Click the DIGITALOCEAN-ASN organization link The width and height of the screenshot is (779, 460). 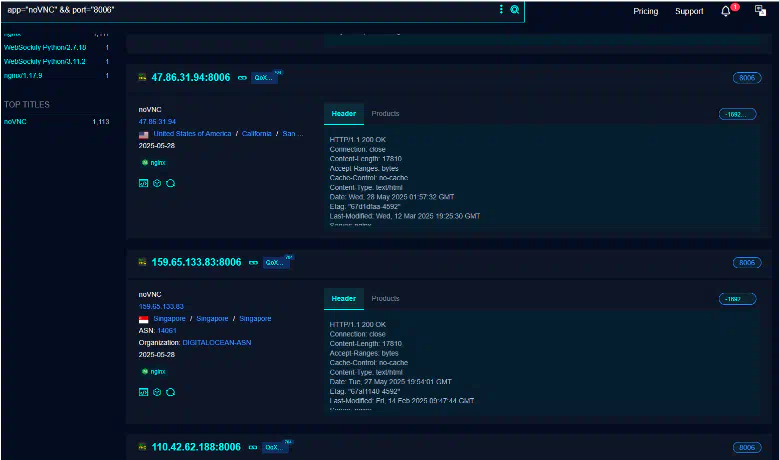[x=217, y=342]
